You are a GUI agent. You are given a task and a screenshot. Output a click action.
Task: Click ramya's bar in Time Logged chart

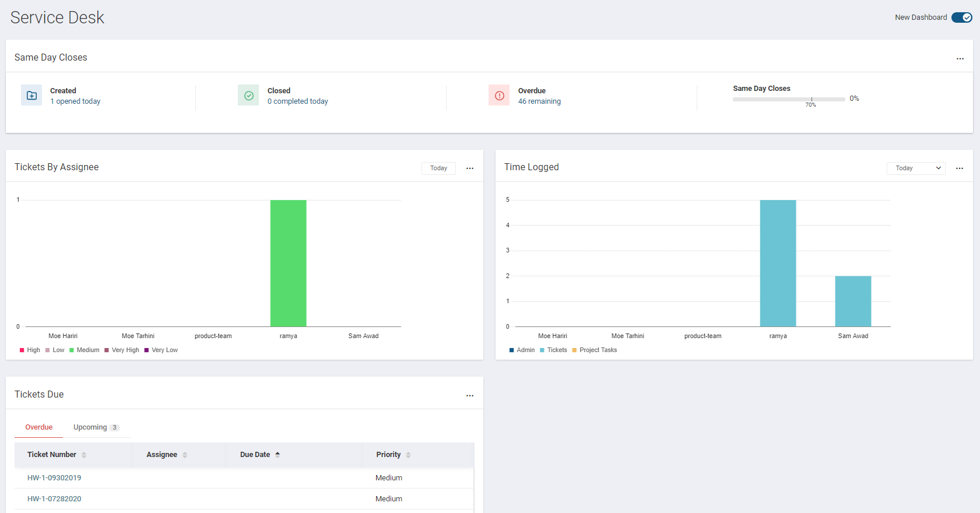(x=778, y=263)
